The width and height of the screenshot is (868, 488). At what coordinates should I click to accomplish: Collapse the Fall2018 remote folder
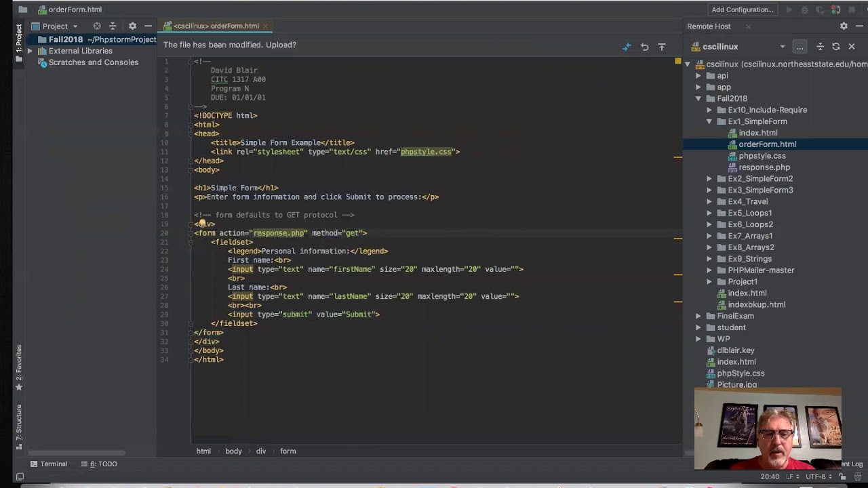tap(698, 98)
